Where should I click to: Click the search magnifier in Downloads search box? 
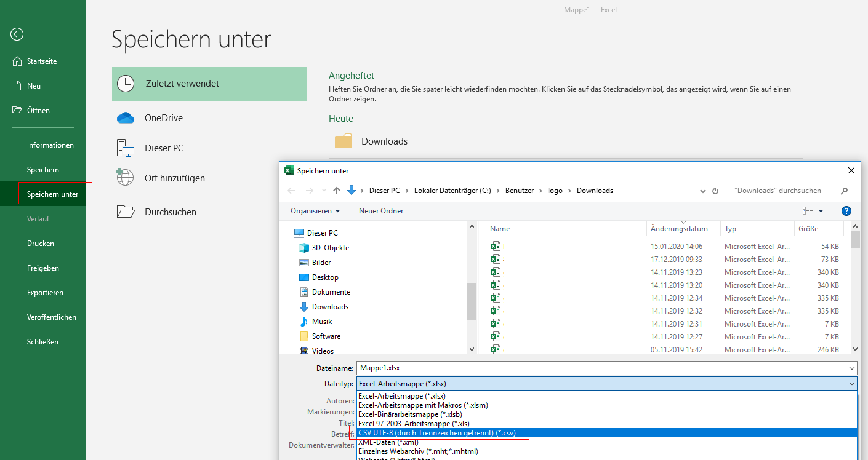845,191
